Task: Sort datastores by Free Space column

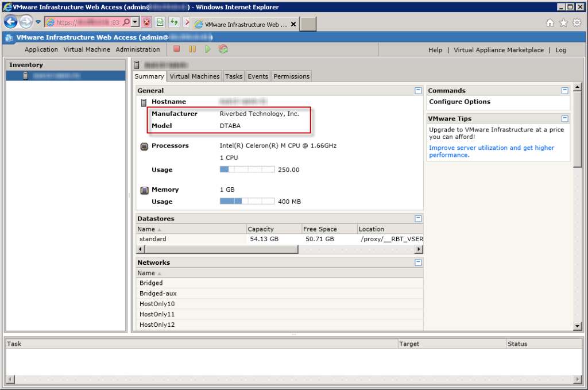Action: 329,229
